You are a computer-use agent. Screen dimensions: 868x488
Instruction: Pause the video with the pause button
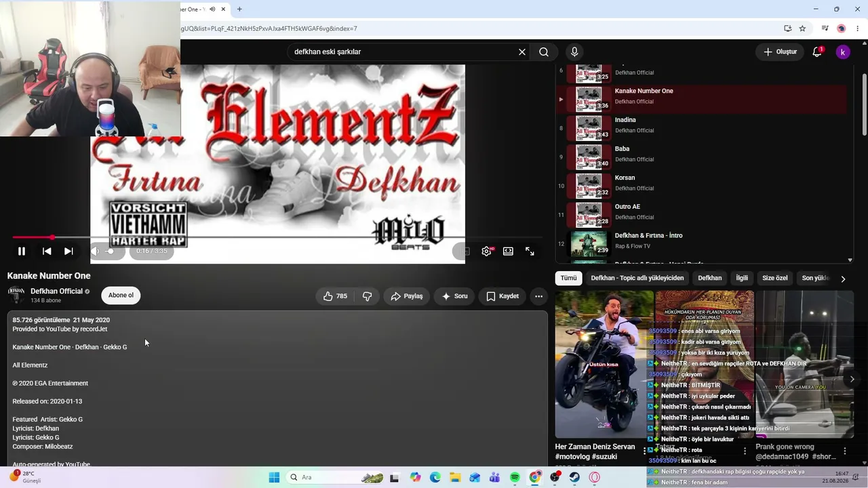[22, 251]
